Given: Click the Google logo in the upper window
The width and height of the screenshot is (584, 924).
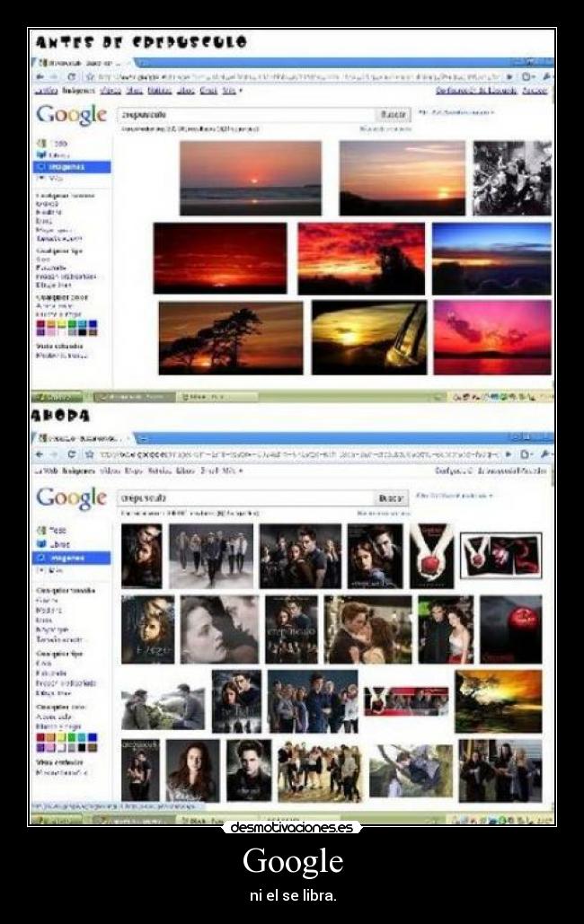Looking at the screenshot, I should click(x=71, y=115).
